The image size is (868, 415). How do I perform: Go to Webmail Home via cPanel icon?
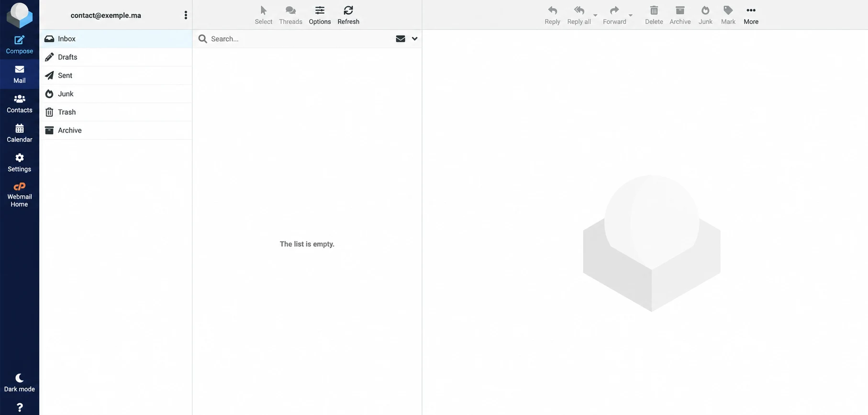click(x=20, y=194)
